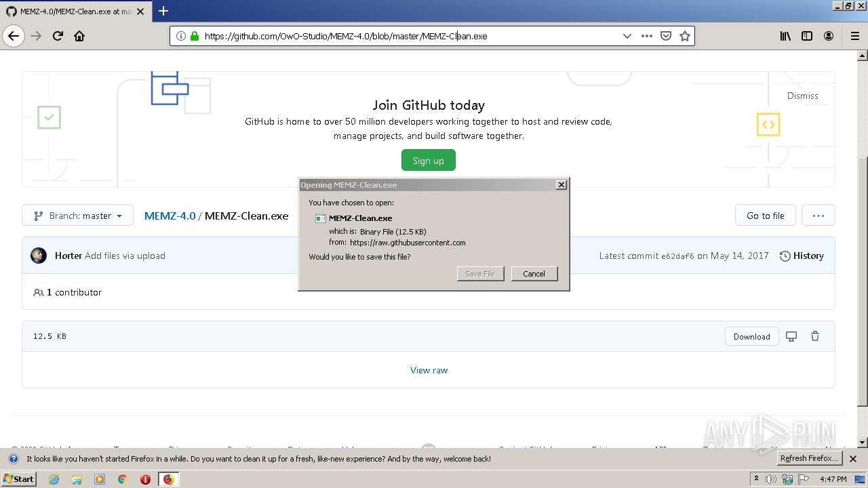The width and height of the screenshot is (868, 488).
Task: Click the 12.5 KB file size text
Action: [x=50, y=336]
